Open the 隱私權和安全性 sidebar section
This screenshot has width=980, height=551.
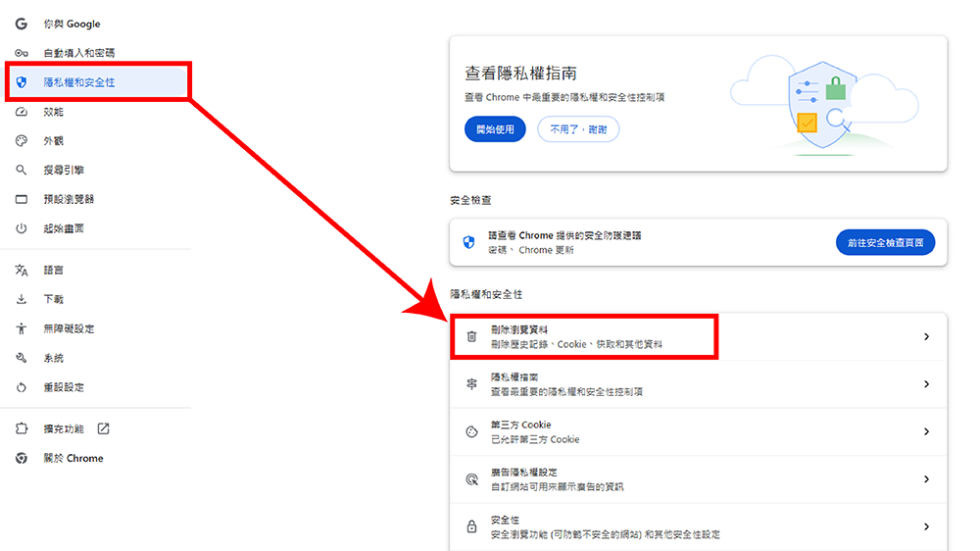click(x=79, y=82)
